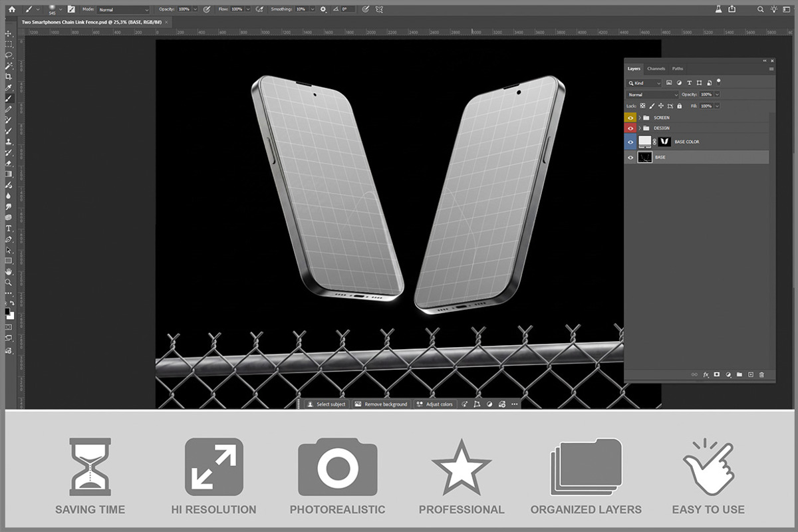
Task: Open brush smoothing options gear
Action: pos(323,9)
